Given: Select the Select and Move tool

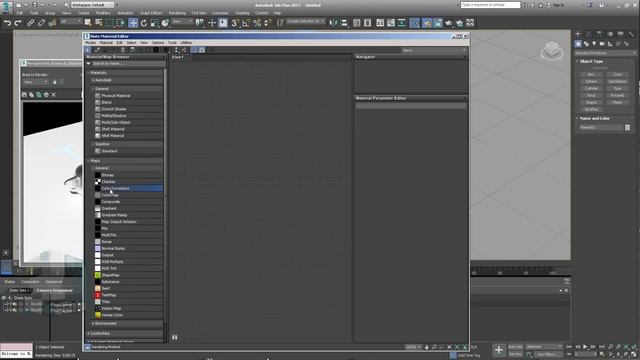Looking at the screenshot, I should (x=133, y=23).
